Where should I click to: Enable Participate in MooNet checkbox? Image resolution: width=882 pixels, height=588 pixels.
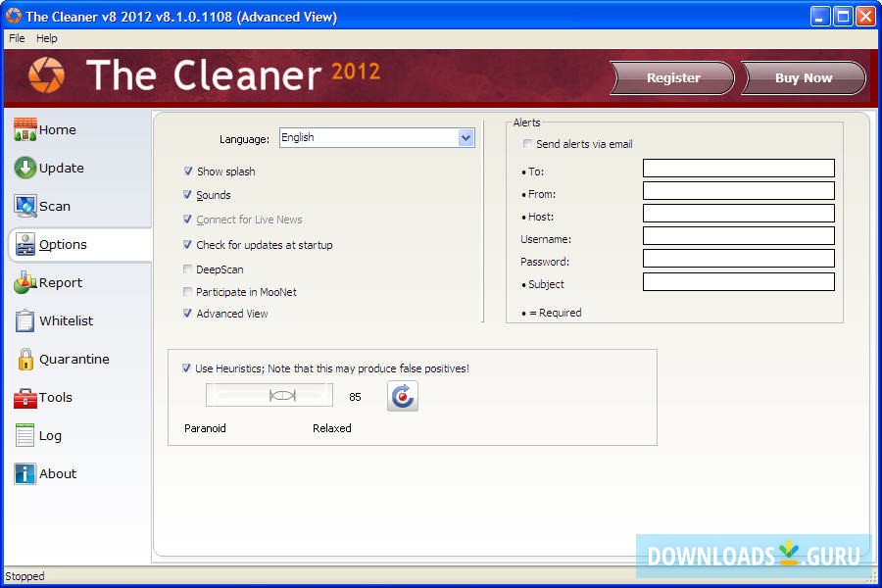188,291
